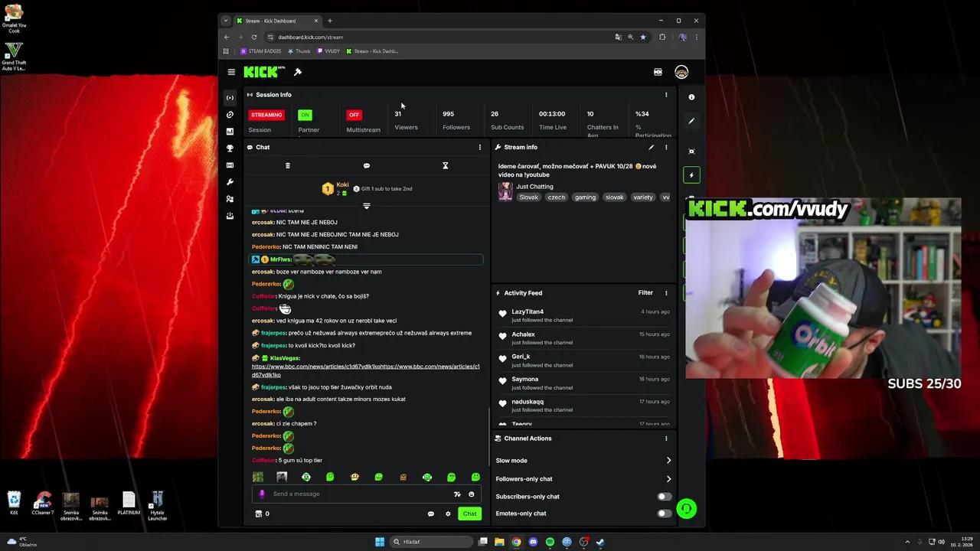Open the moderation gavel icon in header

pos(298,72)
